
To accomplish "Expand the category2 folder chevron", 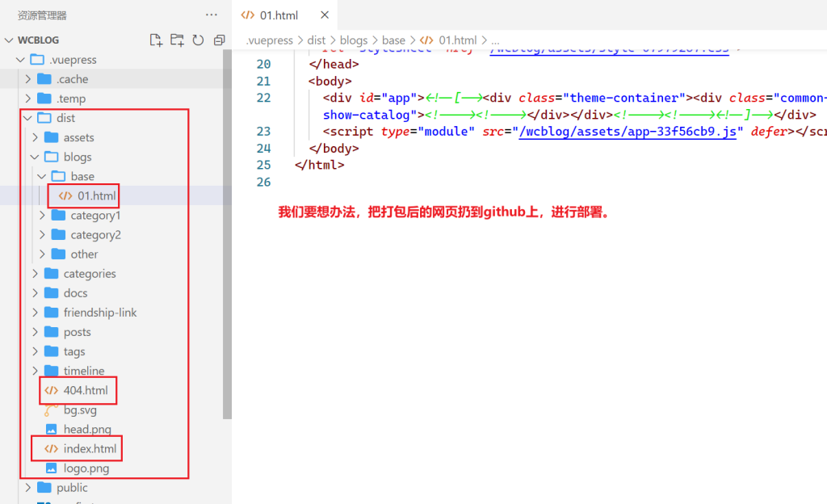I will tap(42, 234).
